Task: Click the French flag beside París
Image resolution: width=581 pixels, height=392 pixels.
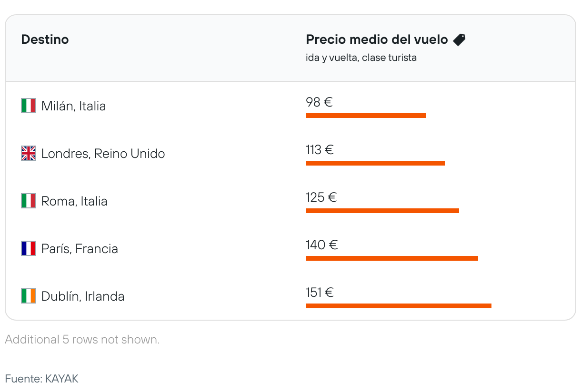Action: [29, 248]
